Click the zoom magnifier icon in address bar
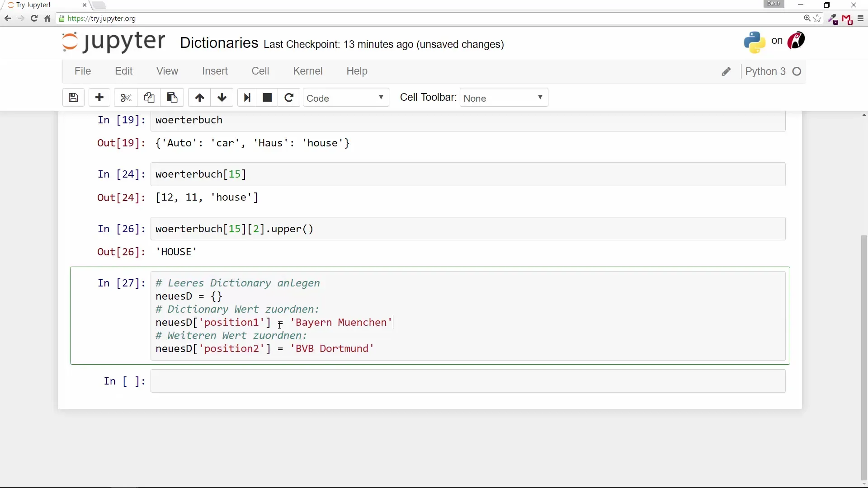Viewport: 868px width, 488px height. point(807,19)
